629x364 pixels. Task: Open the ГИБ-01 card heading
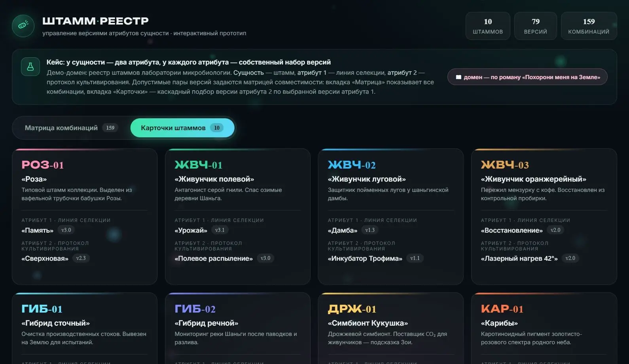[x=42, y=309]
